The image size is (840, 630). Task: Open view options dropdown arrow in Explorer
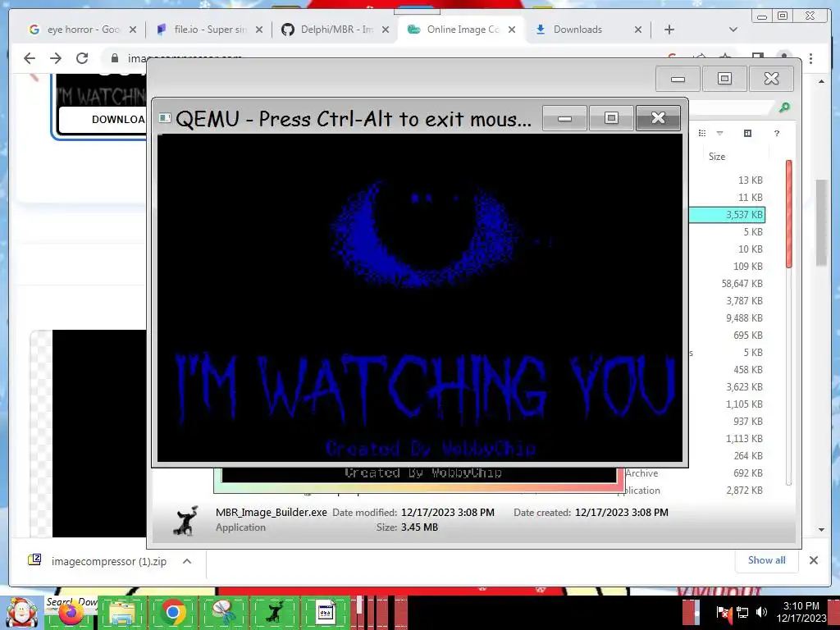[720, 134]
